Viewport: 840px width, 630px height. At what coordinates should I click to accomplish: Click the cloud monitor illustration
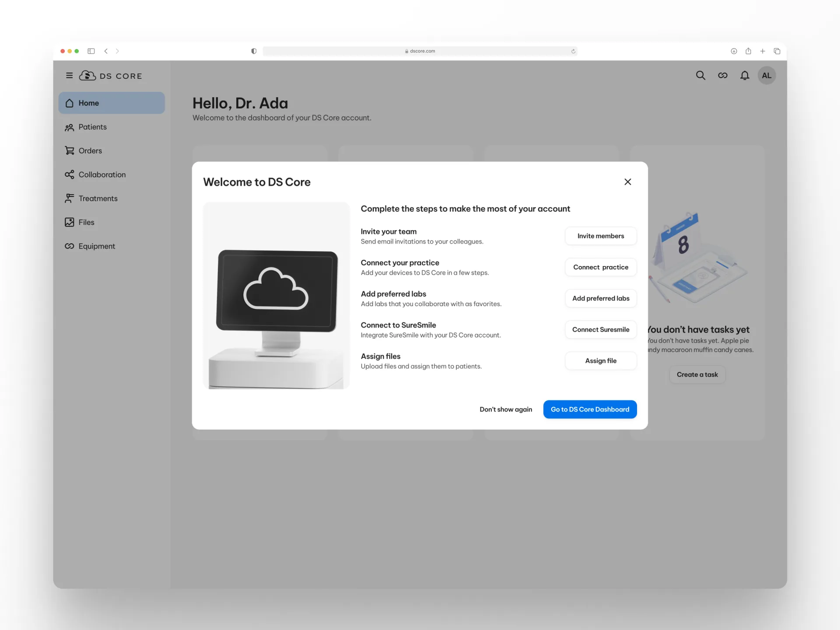[x=276, y=295]
